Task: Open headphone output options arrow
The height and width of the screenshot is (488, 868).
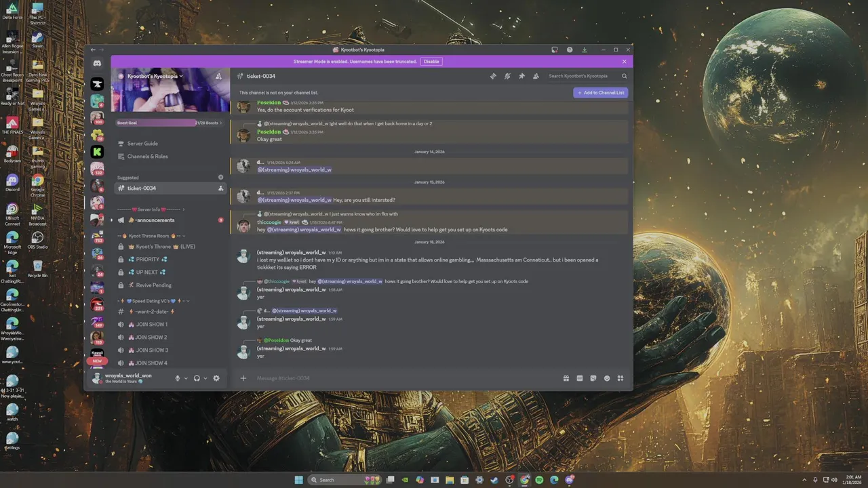Action: pos(205,378)
